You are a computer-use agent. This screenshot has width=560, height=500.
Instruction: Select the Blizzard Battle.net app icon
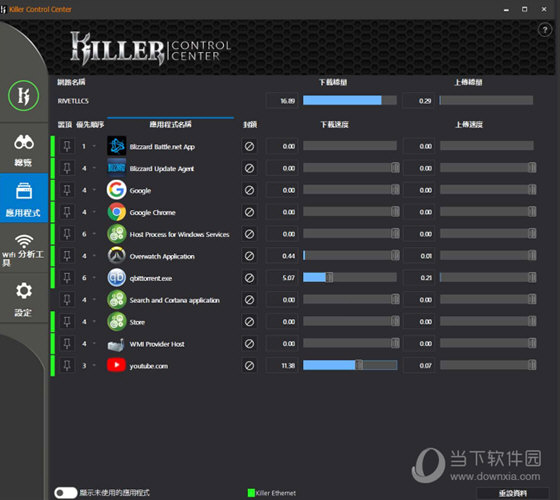pyautogui.click(x=116, y=146)
